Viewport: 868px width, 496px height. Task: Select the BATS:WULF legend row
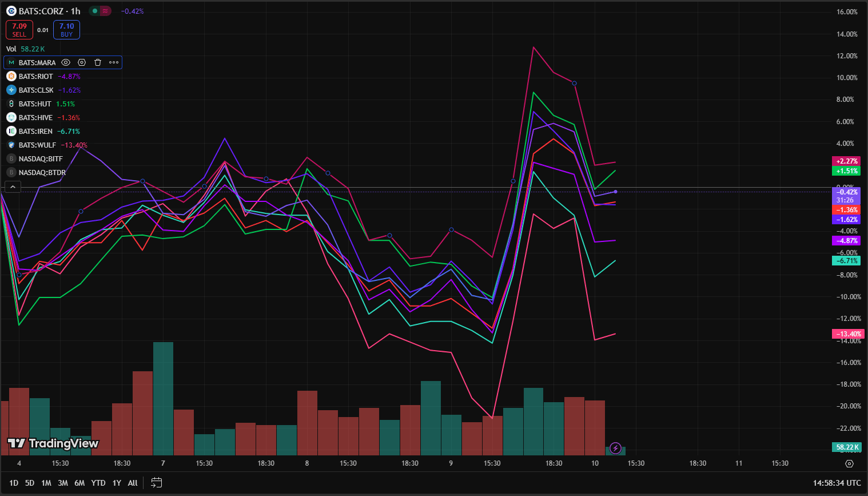click(x=47, y=145)
